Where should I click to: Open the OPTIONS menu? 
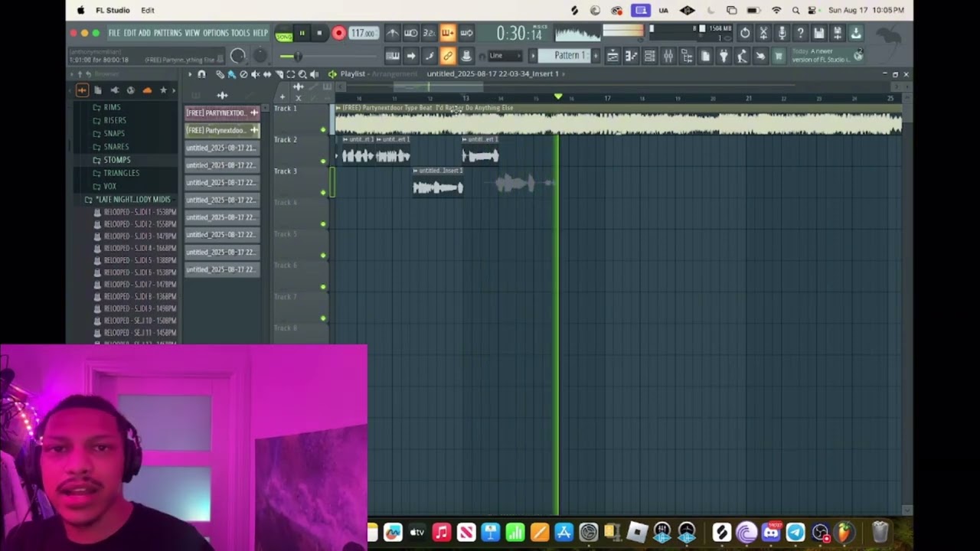coord(216,33)
